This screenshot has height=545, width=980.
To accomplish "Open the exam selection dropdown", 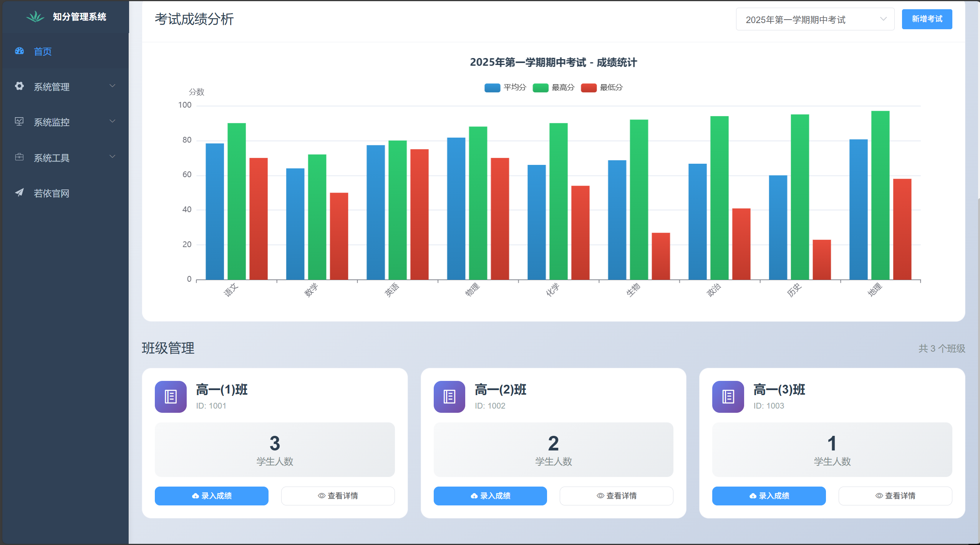I will pyautogui.click(x=815, y=19).
